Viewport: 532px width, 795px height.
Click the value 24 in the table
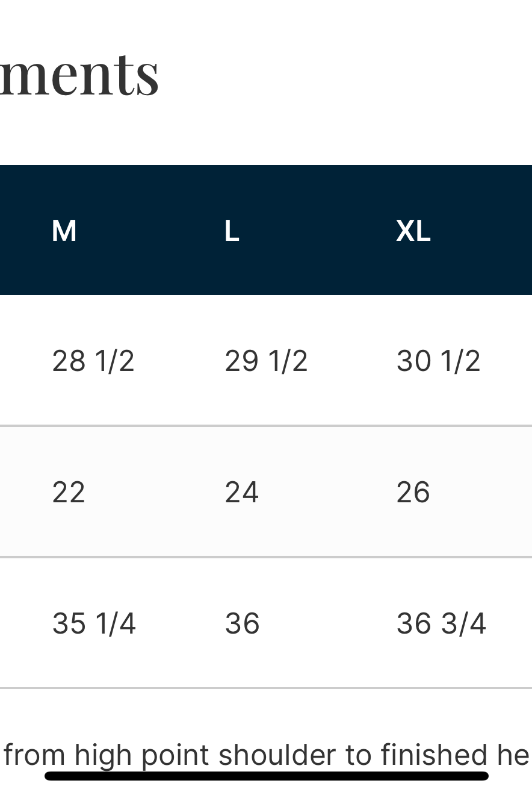pyautogui.click(x=241, y=492)
